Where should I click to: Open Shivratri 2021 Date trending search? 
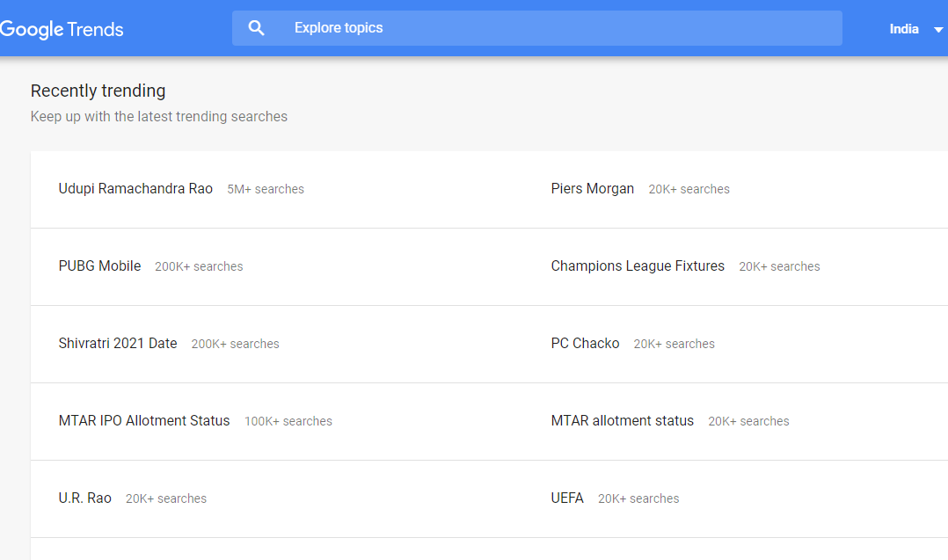[118, 343]
